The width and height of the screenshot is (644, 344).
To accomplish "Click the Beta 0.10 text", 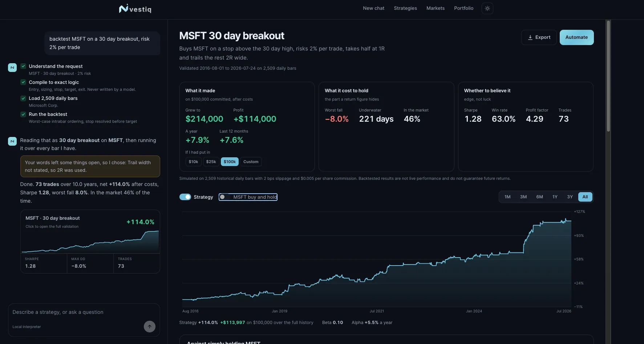I will point(332,323).
